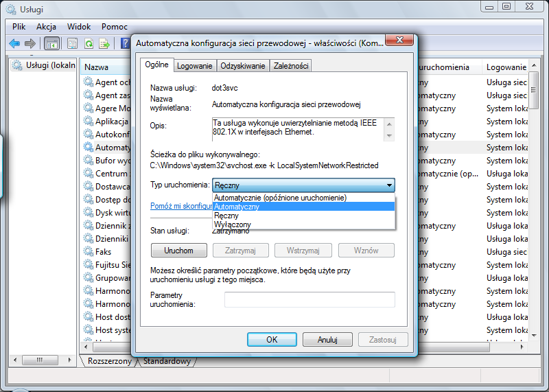
Task: Select 'Usługi (lokalne)' in the left tree
Action: [x=45, y=66]
